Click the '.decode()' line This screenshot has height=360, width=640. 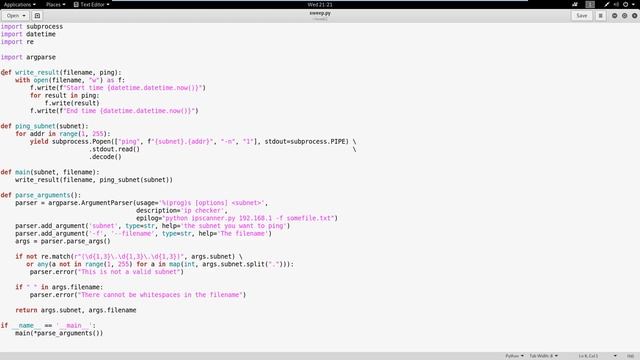coord(105,157)
